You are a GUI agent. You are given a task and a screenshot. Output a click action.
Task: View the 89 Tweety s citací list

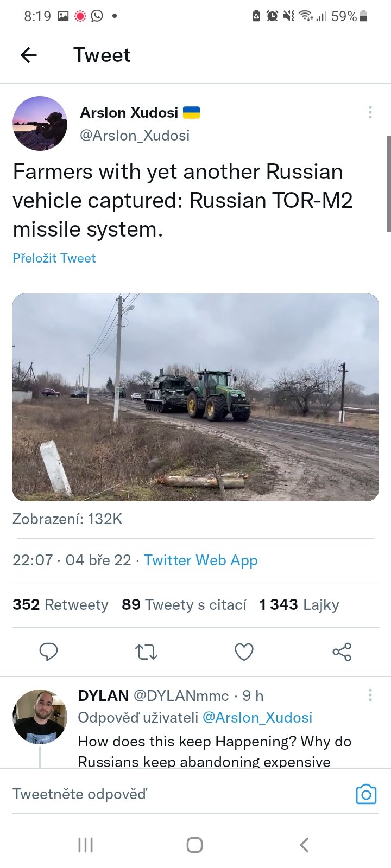click(184, 604)
